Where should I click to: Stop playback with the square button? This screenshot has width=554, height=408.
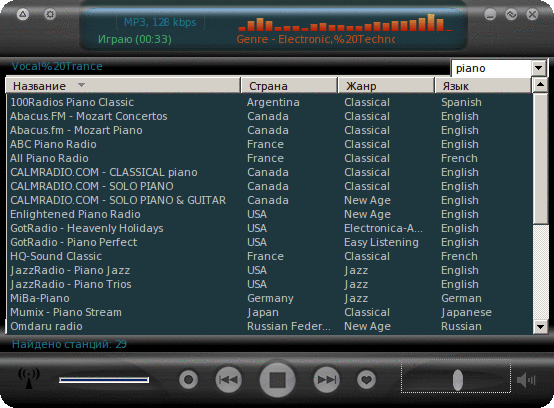click(277, 380)
